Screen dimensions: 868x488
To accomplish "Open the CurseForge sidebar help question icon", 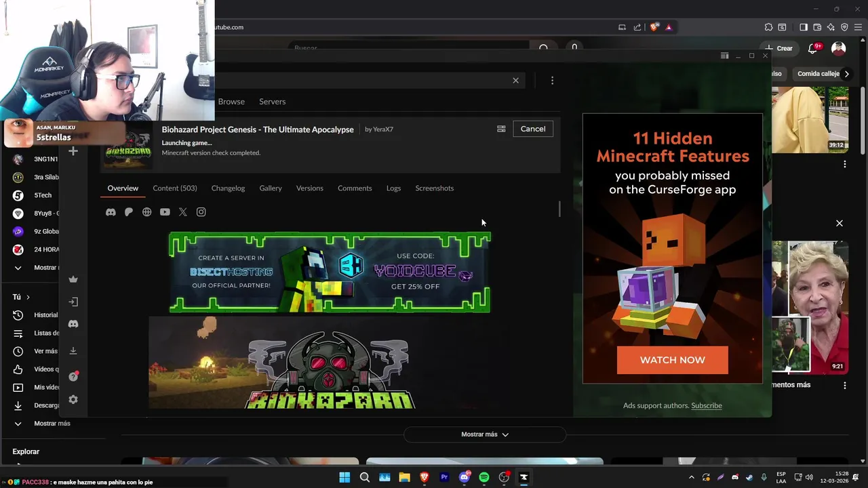I will click(73, 376).
